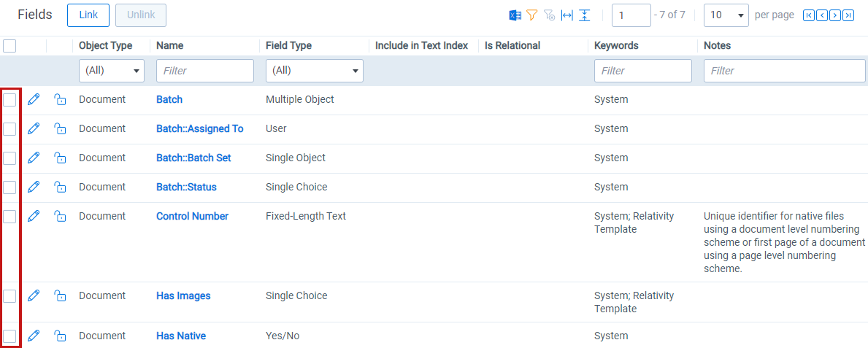Focus the Name filter input

click(x=205, y=71)
